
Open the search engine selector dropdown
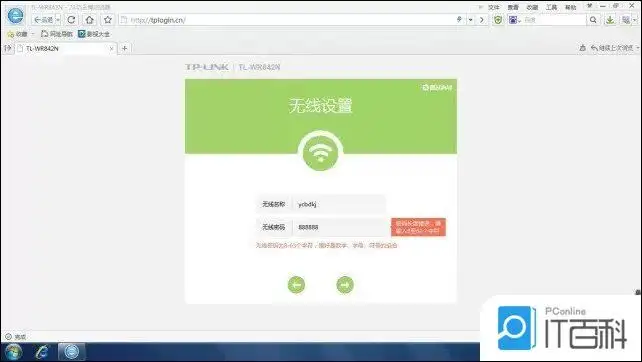point(515,20)
